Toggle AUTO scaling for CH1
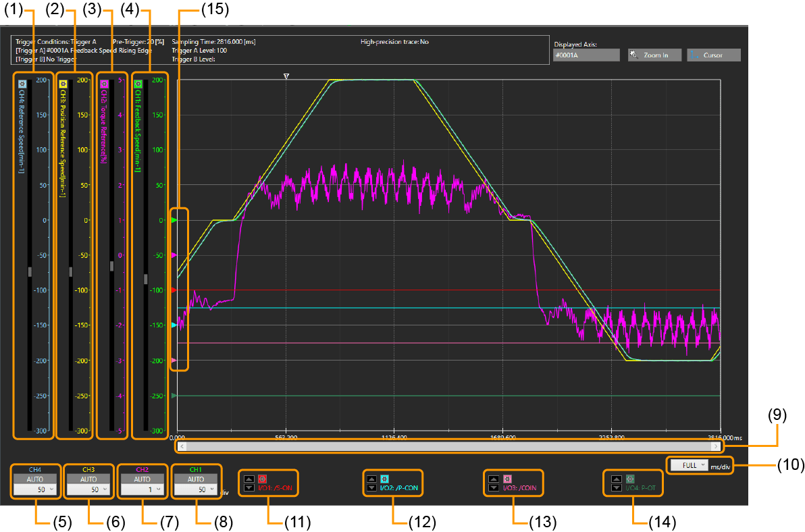This screenshot has width=805, height=532. pyautogui.click(x=195, y=478)
